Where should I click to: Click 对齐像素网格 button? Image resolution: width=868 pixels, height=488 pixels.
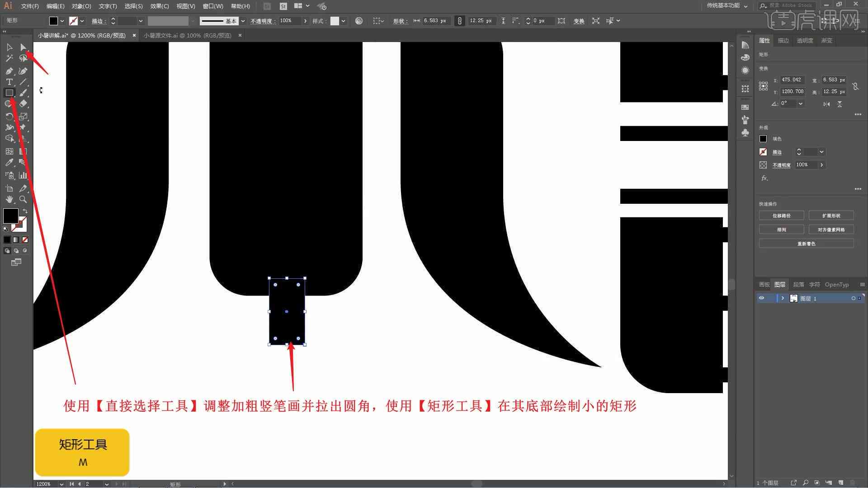[x=830, y=230]
